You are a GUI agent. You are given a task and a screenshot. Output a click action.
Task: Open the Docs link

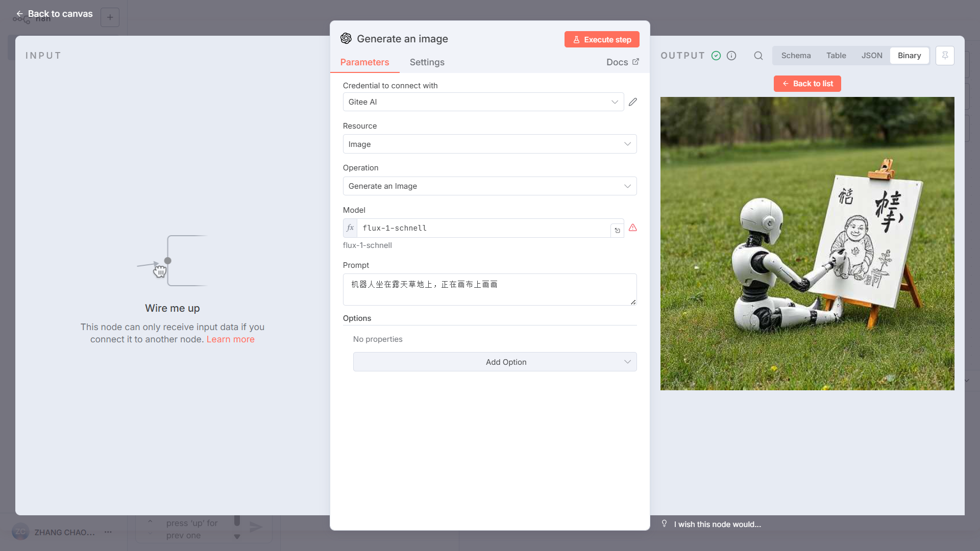click(622, 62)
